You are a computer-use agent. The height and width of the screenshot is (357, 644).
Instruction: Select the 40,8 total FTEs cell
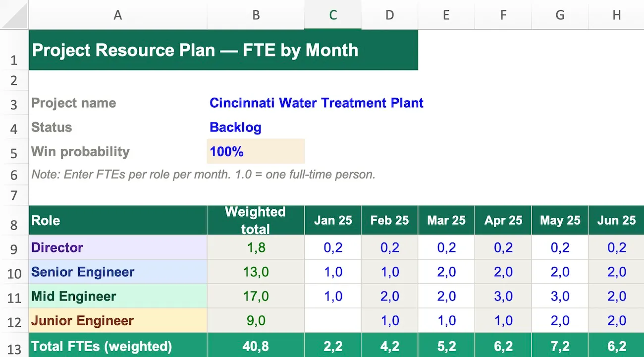point(256,346)
